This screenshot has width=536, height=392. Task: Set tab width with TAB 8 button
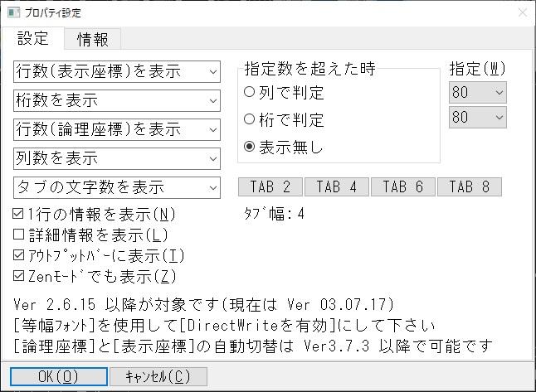click(x=470, y=187)
